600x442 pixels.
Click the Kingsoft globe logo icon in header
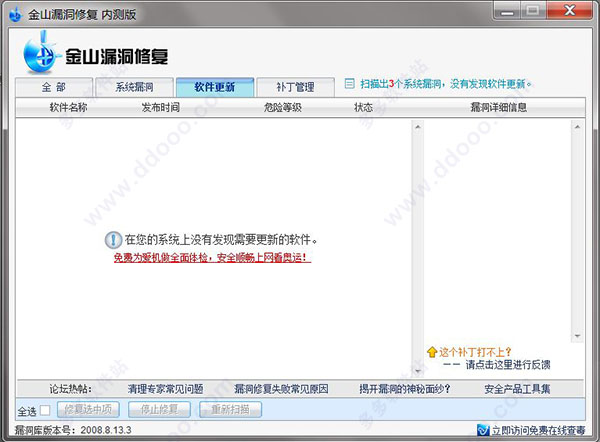point(41,53)
